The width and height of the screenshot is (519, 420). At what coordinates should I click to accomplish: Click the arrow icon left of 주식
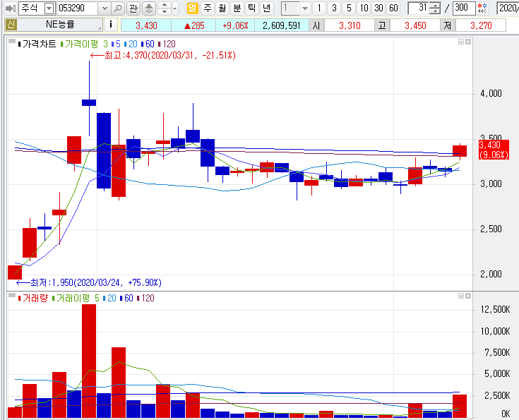[x=10, y=8]
